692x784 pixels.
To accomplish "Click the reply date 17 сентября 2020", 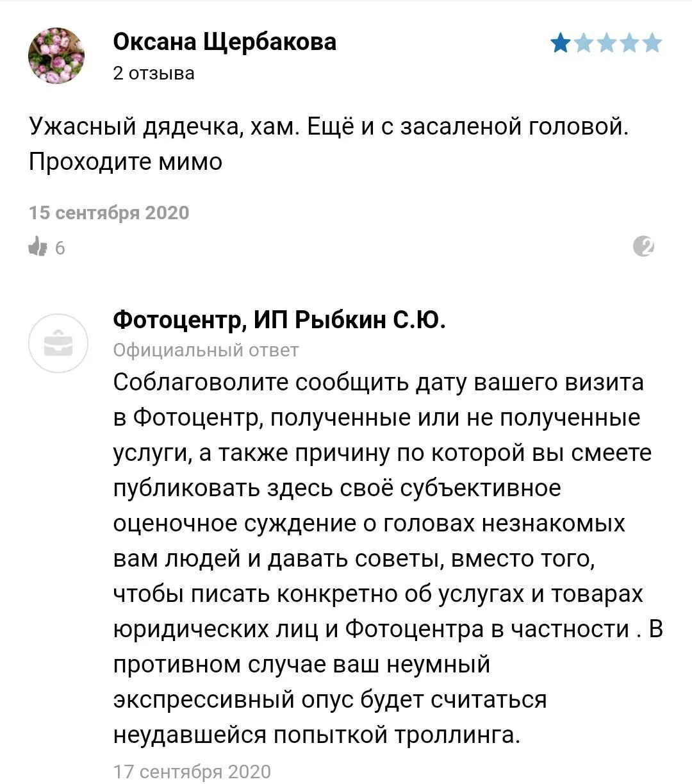I will (192, 771).
